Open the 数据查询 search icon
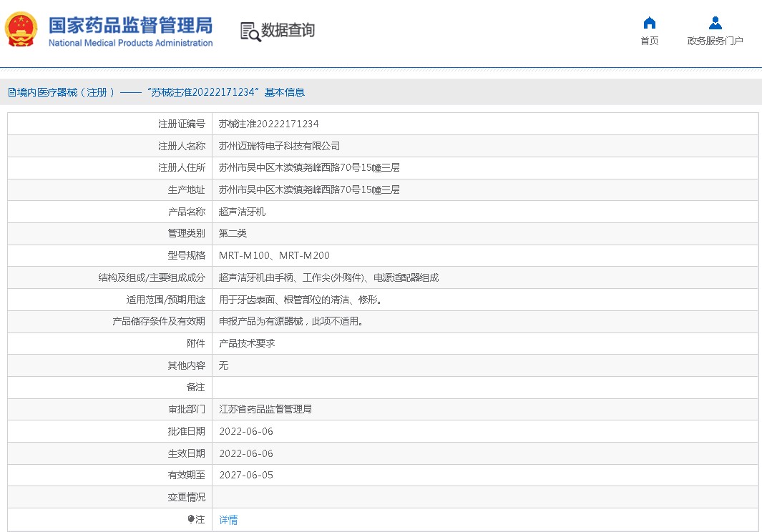Screen dimensions: 762x532 click(250, 31)
